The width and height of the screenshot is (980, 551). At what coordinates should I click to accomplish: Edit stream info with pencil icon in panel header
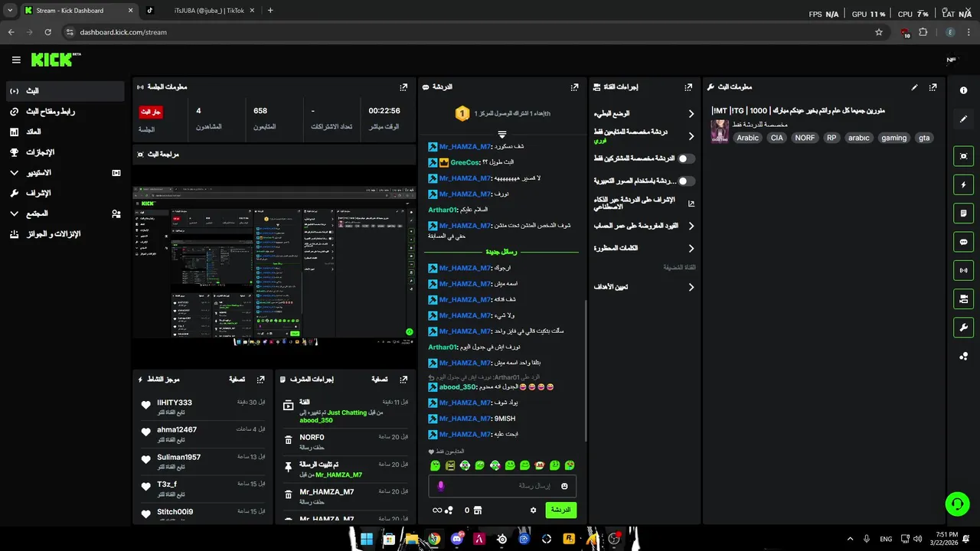click(914, 87)
